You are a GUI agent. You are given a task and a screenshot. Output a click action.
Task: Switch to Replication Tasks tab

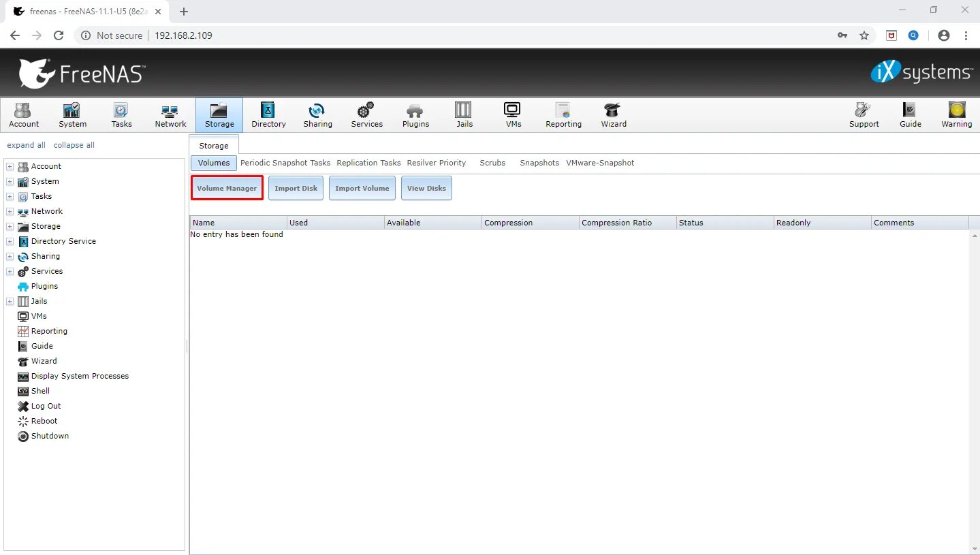368,163
